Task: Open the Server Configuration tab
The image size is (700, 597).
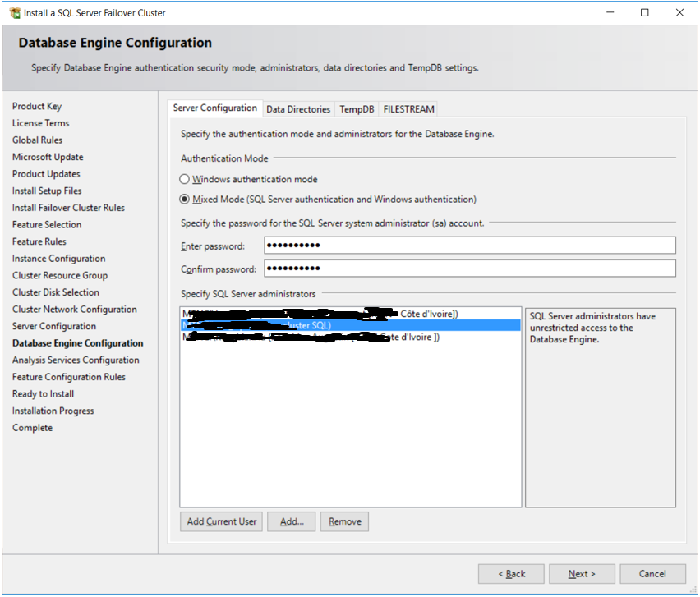Action: [215, 108]
